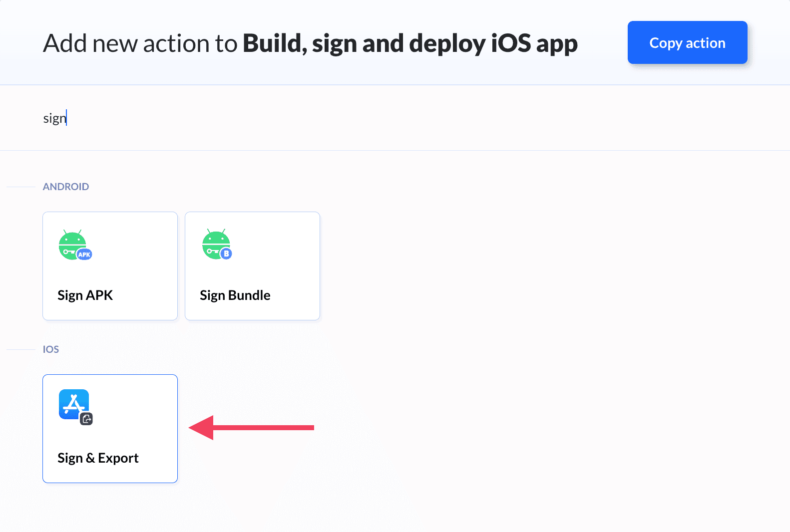Select the Sign APK Android icon
This screenshot has width=790, height=532.
click(x=72, y=245)
